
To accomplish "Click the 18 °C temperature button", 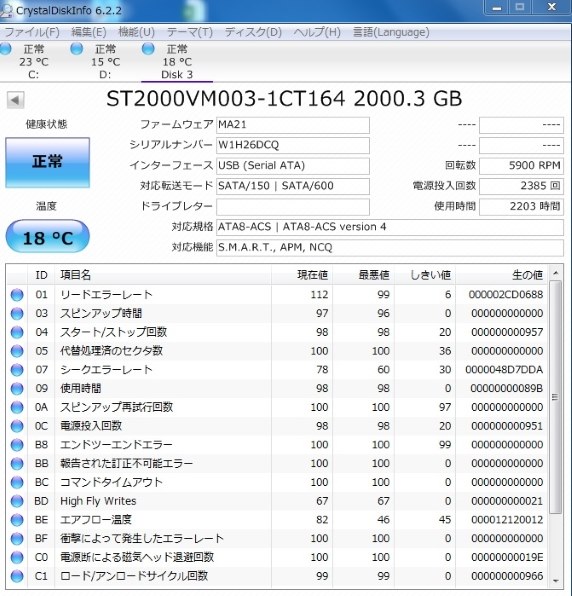I will pos(48,236).
